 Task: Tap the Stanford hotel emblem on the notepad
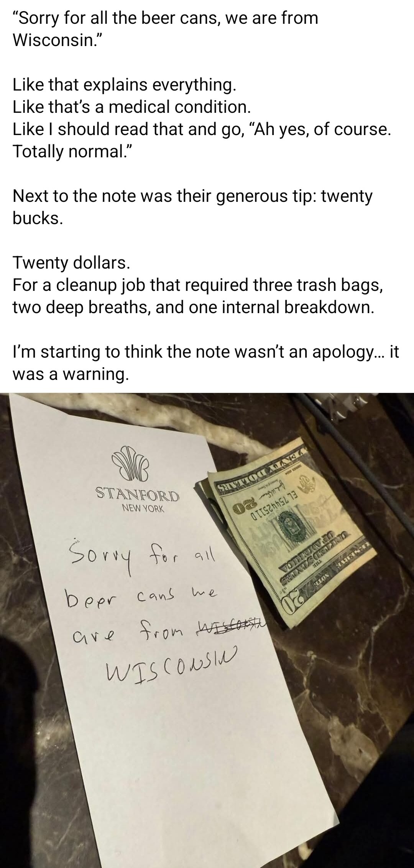(129, 465)
